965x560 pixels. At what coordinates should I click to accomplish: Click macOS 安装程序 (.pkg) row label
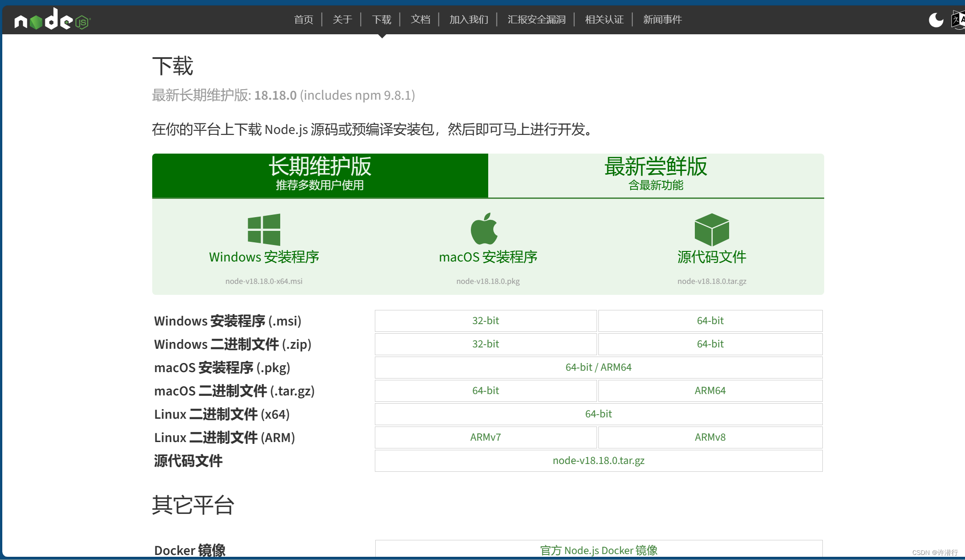click(x=222, y=368)
